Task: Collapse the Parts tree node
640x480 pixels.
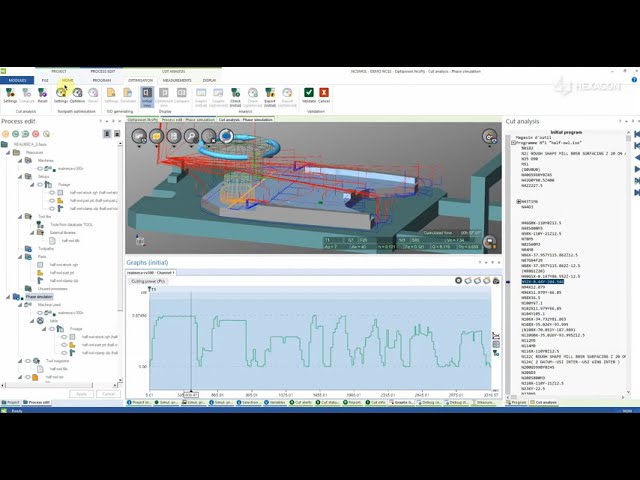Action: (x=20, y=257)
